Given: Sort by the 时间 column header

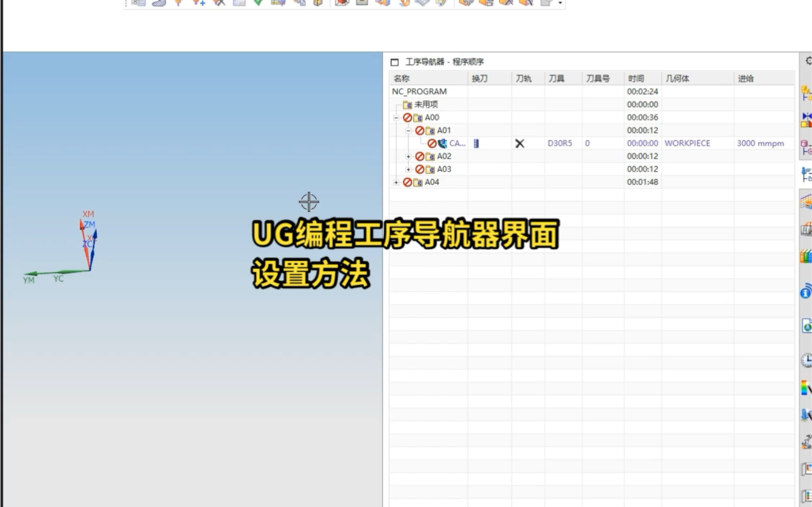Looking at the screenshot, I should pyautogui.click(x=642, y=79).
